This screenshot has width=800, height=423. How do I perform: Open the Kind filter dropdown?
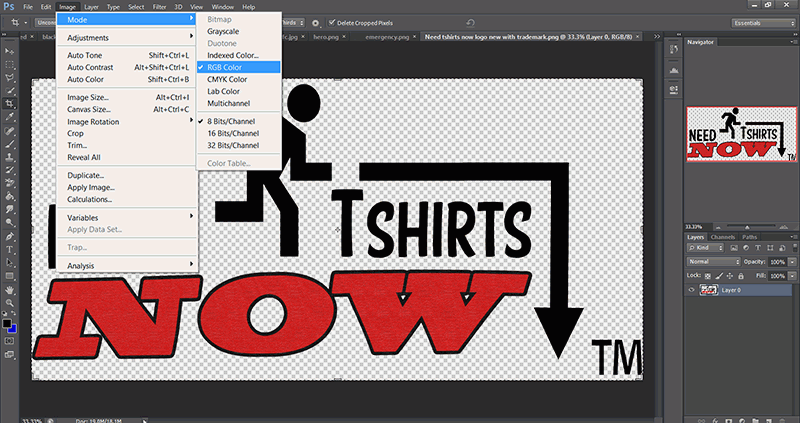(706, 248)
